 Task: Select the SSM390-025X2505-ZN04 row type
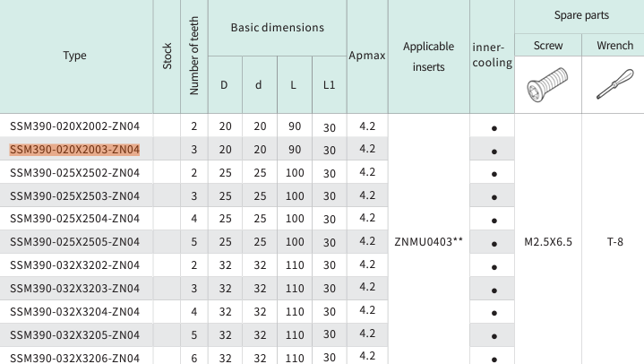pos(75,241)
